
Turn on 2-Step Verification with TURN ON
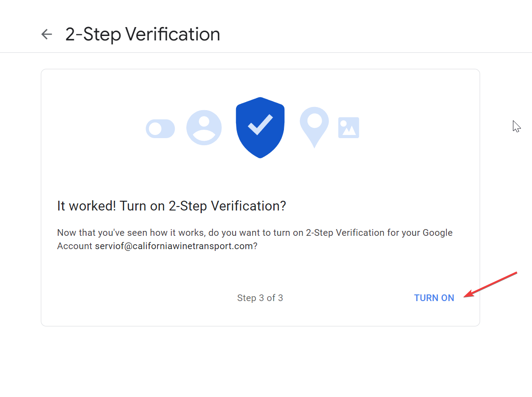coord(434,298)
